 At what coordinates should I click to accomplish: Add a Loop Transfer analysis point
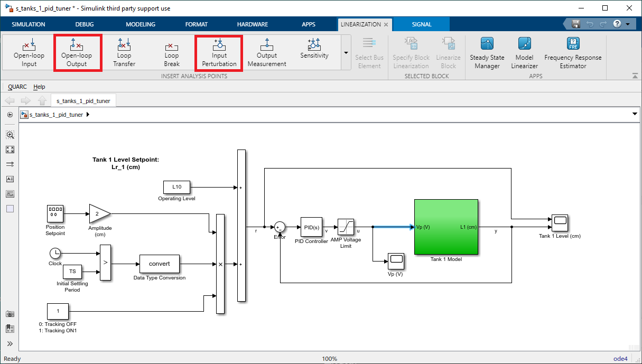tap(124, 52)
